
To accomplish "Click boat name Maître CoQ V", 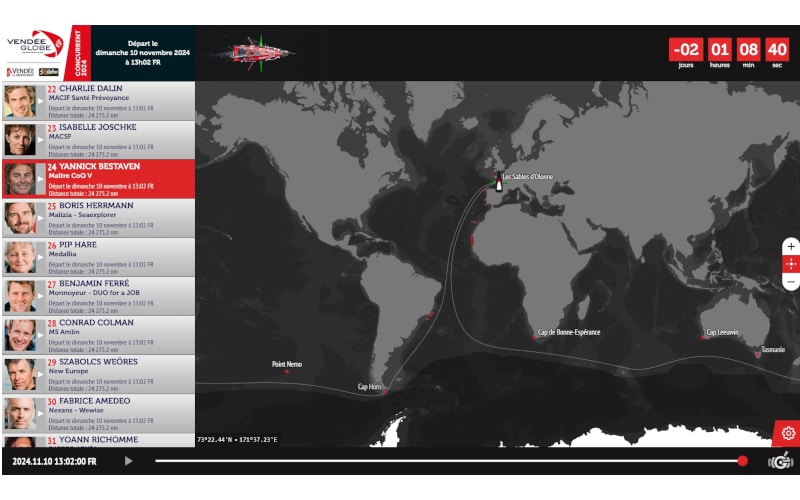I will (70, 176).
